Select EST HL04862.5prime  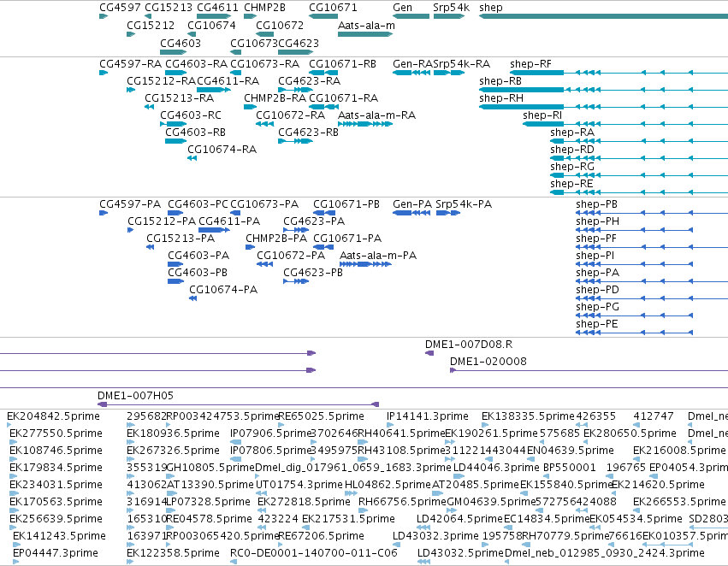pos(388,485)
